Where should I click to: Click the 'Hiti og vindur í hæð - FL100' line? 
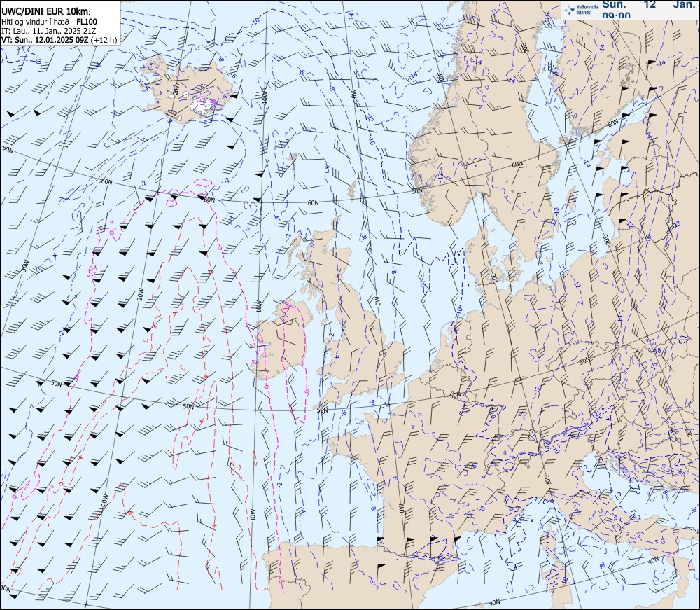49,22
